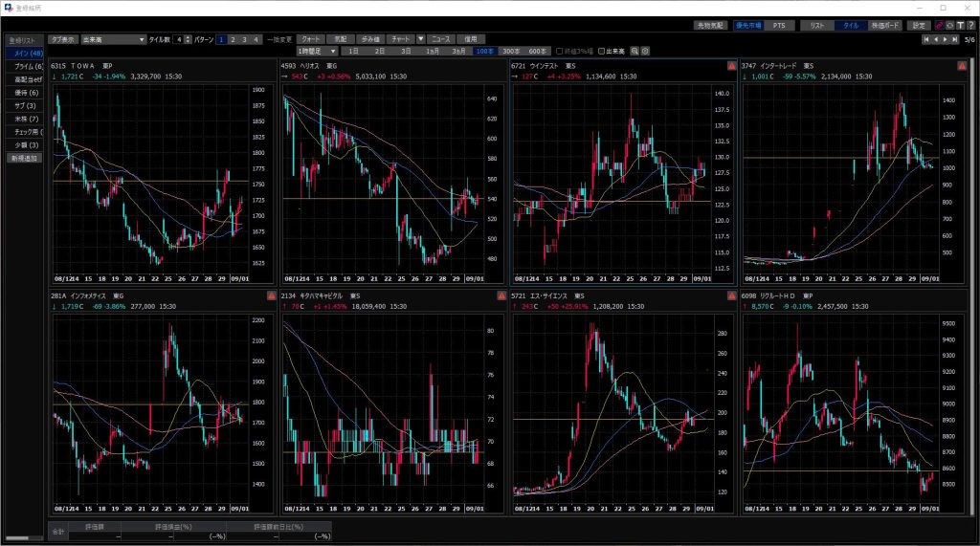Image resolution: width=980 pixels, height=546 pixels.
Task: Click the magnifier zoom icon beside 出来高 checkbox
Action: (635, 50)
